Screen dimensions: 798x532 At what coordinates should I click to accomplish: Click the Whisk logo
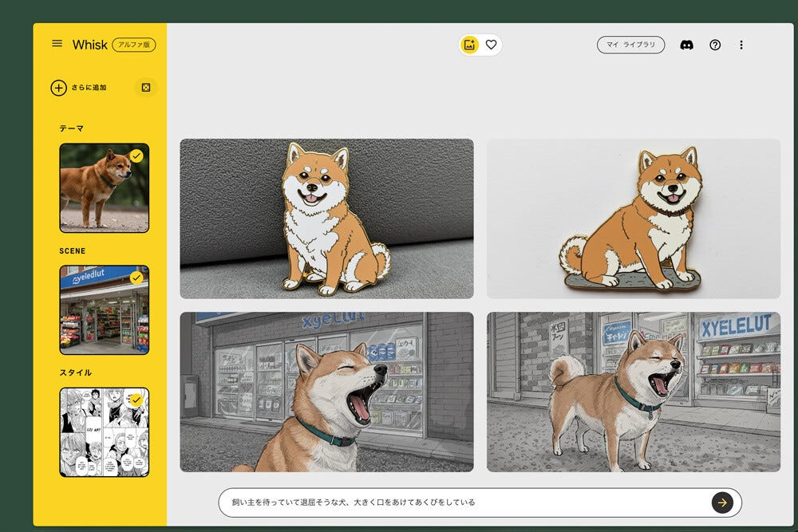[x=89, y=45]
